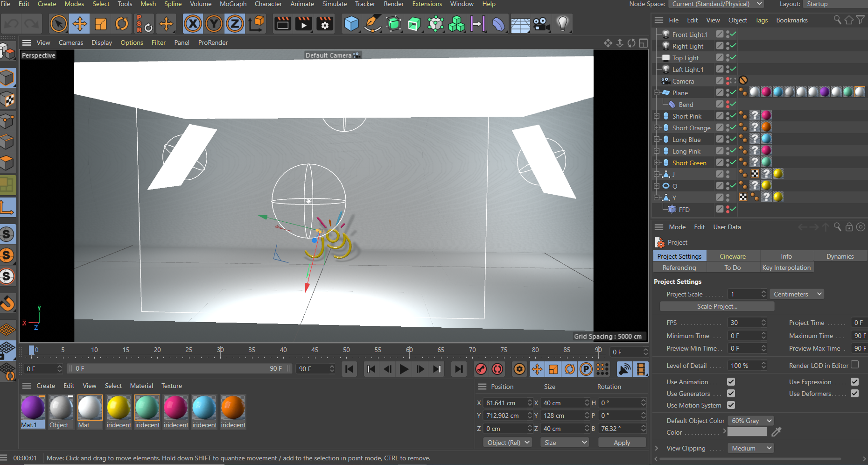Click the Scale tool icon
868x465 pixels.
(x=101, y=23)
